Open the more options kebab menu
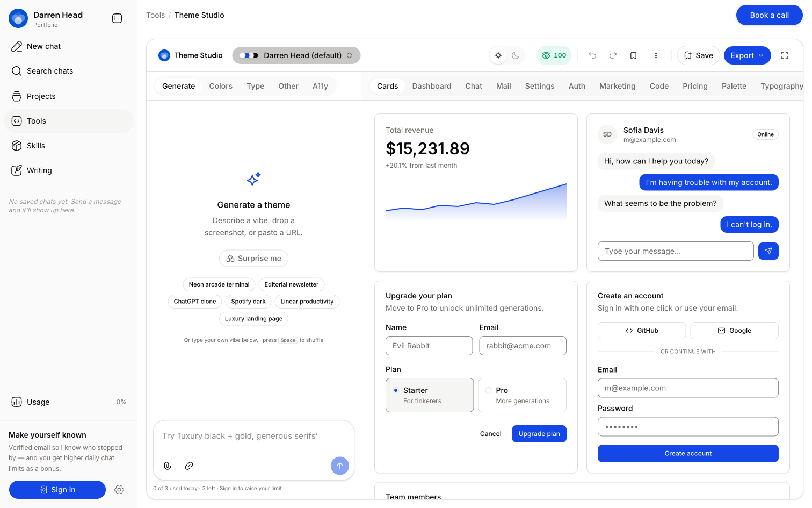The width and height of the screenshot is (812, 508). (656, 55)
